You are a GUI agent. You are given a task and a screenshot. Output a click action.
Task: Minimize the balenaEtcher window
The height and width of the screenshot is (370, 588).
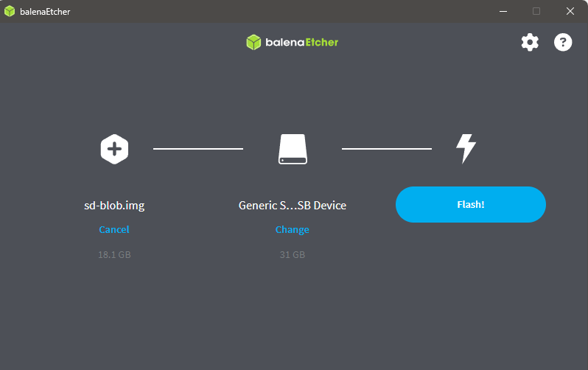503,11
